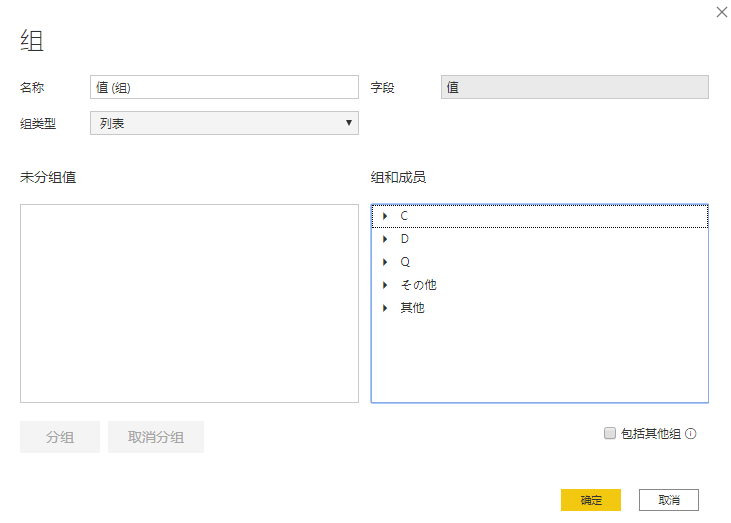Open the 组类型 dropdown showing 列表

224,123
